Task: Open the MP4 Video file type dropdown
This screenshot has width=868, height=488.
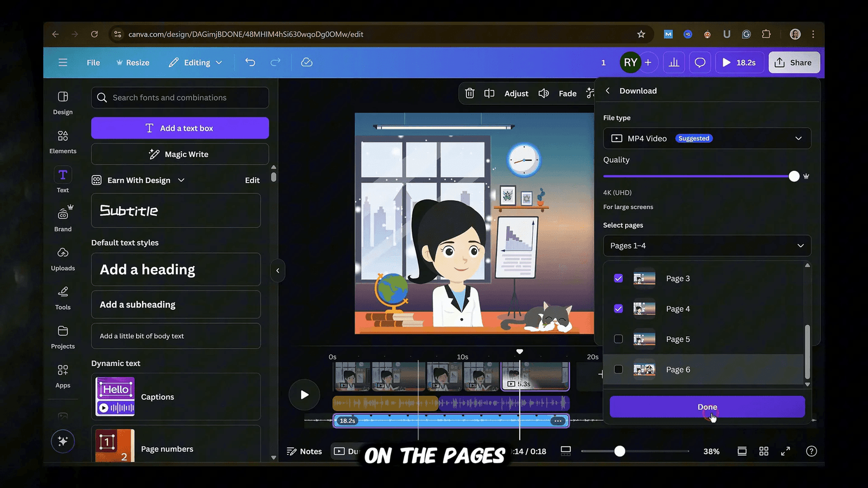Action: pyautogui.click(x=707, y=138)
